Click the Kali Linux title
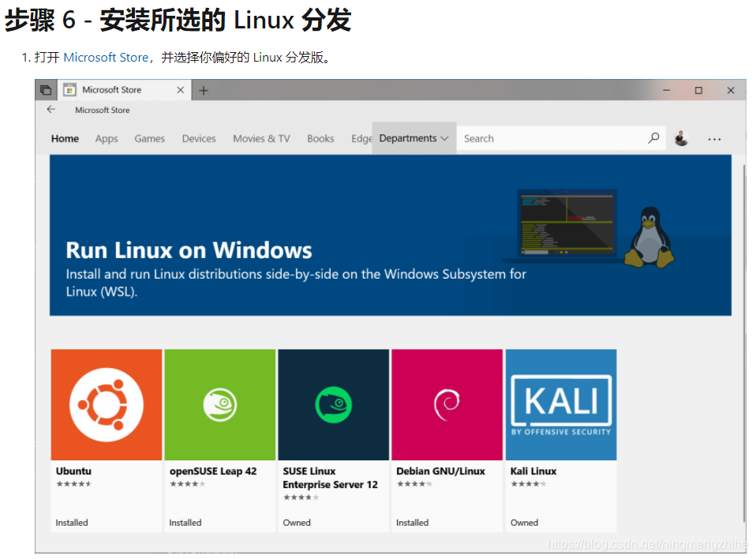Image resolution: width=756 pixels, height=559 pixels. (x=533, y=471)
